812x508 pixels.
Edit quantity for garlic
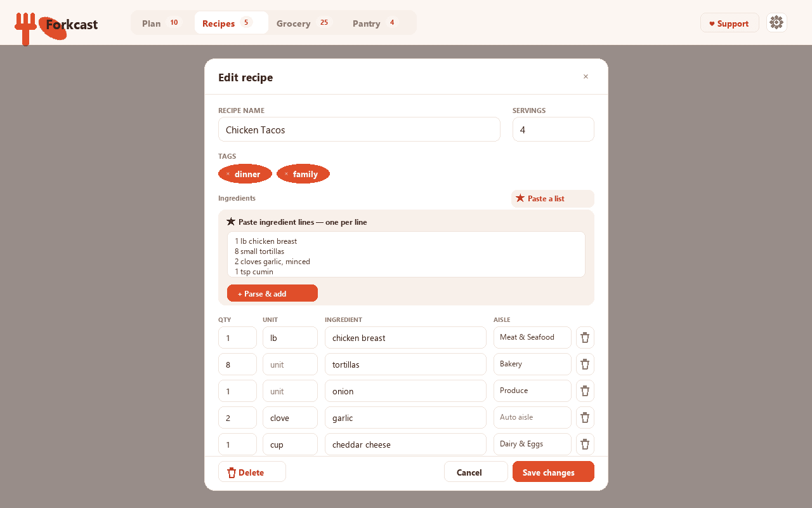pyautogui.click(x=237, y=417)
